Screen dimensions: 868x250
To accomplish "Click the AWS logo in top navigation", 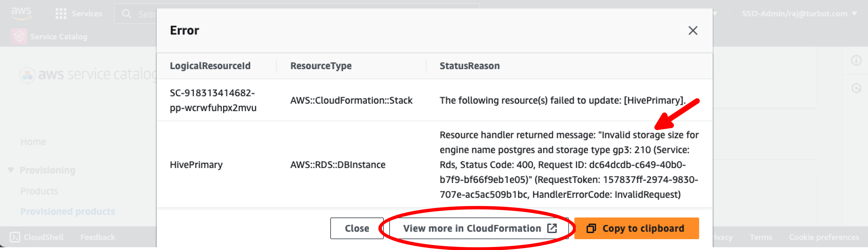I will tap(21, 14).
